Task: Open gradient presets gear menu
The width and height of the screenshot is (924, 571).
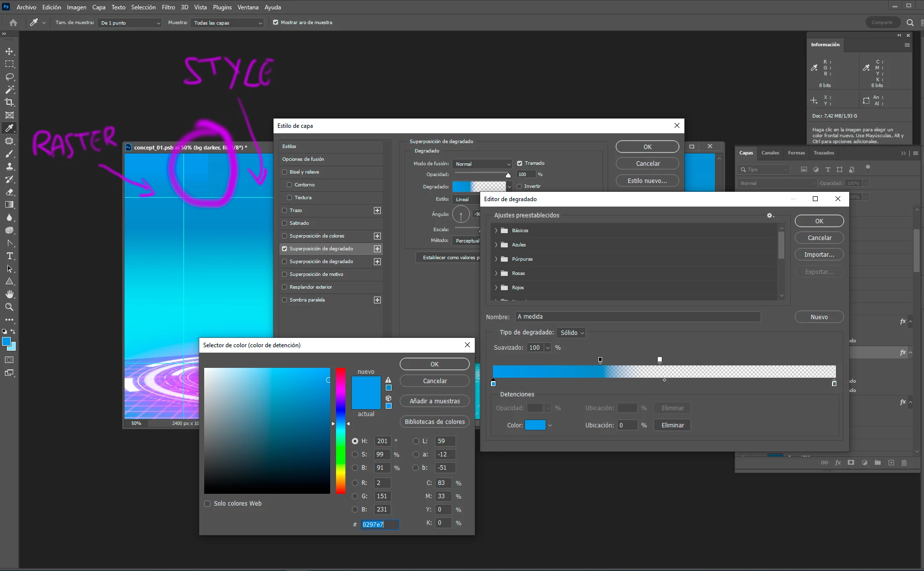Action: (770, 215)
